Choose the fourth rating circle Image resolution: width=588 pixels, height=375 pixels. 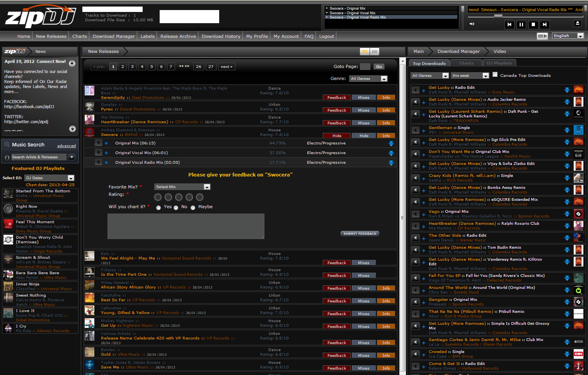(189, 197)
